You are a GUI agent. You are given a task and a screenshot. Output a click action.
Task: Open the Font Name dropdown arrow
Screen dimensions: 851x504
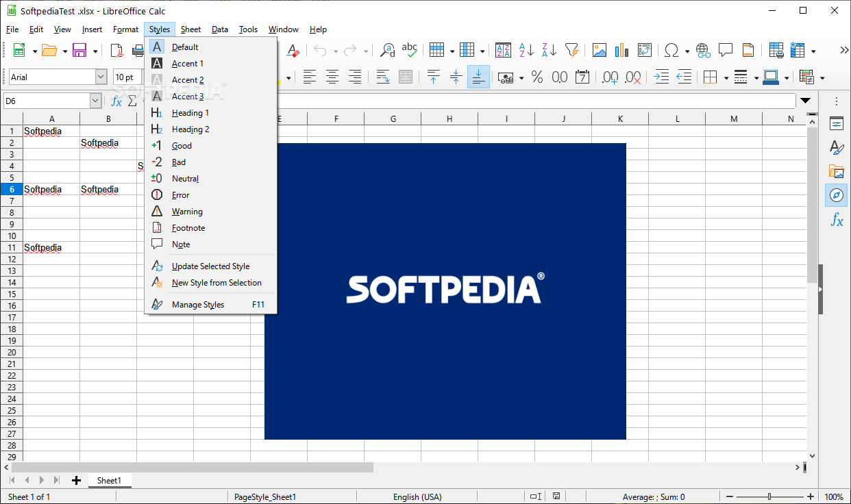coord(101,77)
